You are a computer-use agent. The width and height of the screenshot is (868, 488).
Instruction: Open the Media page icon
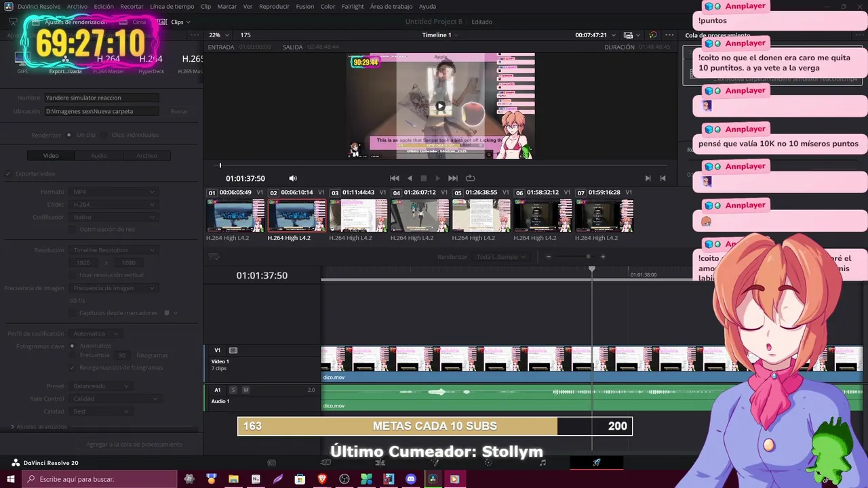click(x=271, y=463)
